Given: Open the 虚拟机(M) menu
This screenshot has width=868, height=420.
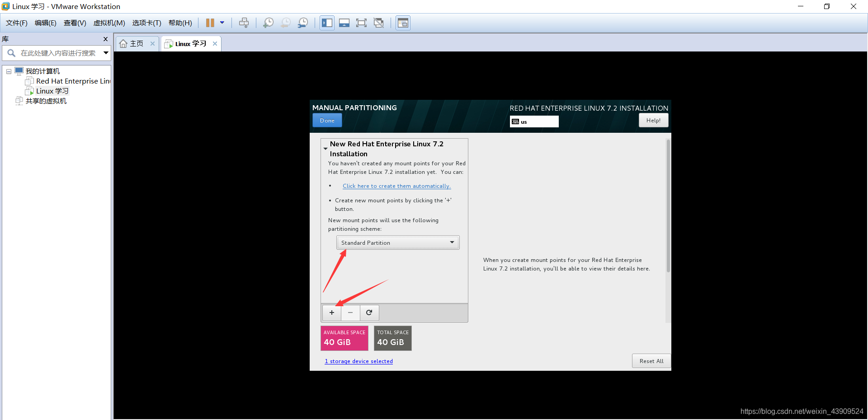Looking at the screenshot, I should 109,23.
